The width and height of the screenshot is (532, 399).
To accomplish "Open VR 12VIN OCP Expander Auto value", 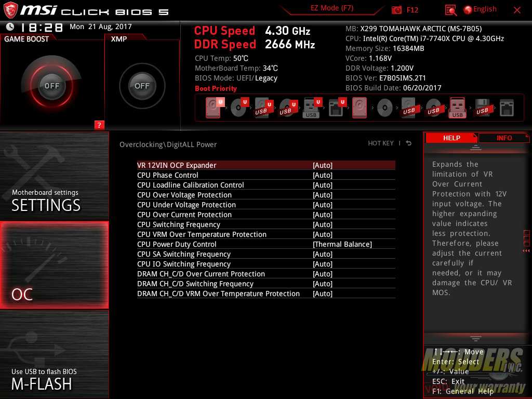I will tap(323, 165).
